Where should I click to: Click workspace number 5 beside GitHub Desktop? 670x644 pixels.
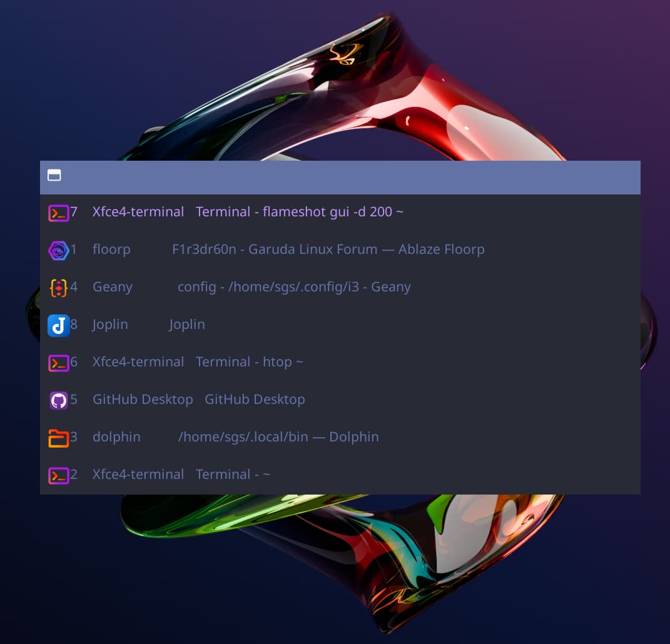(74, 400)
